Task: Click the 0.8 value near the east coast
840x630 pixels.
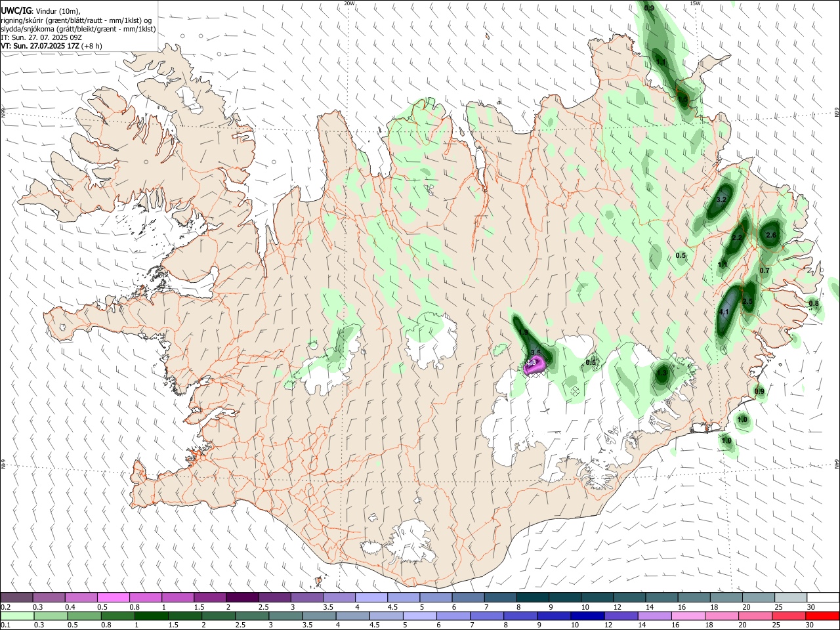Action: (814, 304)
